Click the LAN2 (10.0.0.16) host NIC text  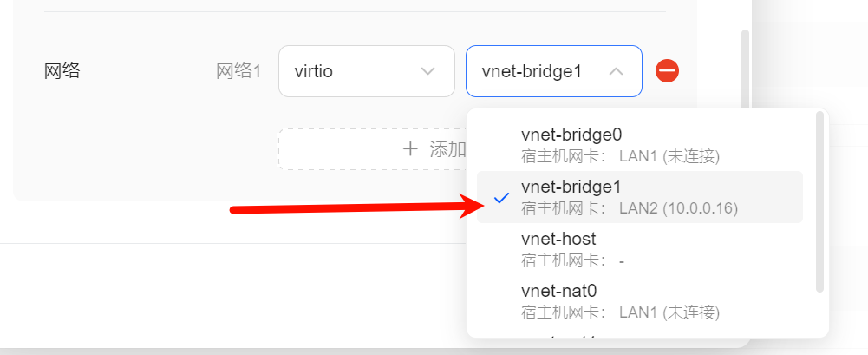click(x=679, y=209)
